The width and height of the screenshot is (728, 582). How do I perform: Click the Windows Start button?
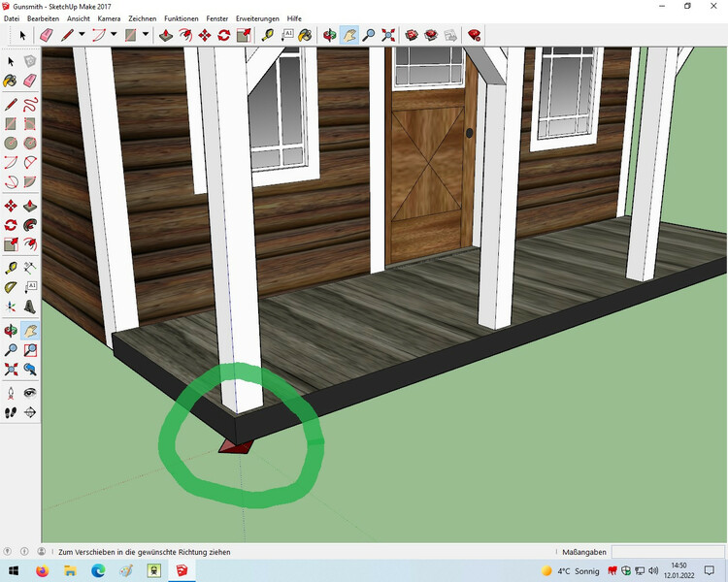[x=14, y=571]
